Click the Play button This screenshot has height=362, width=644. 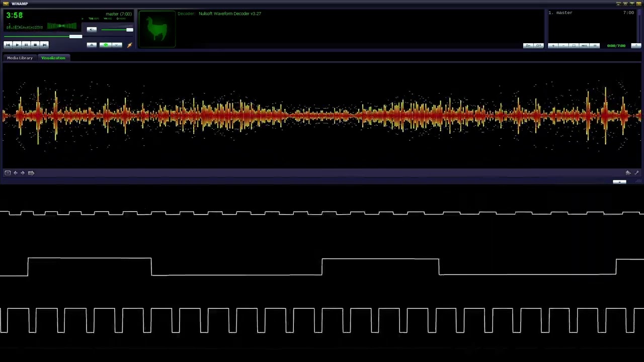pos(17,45)
